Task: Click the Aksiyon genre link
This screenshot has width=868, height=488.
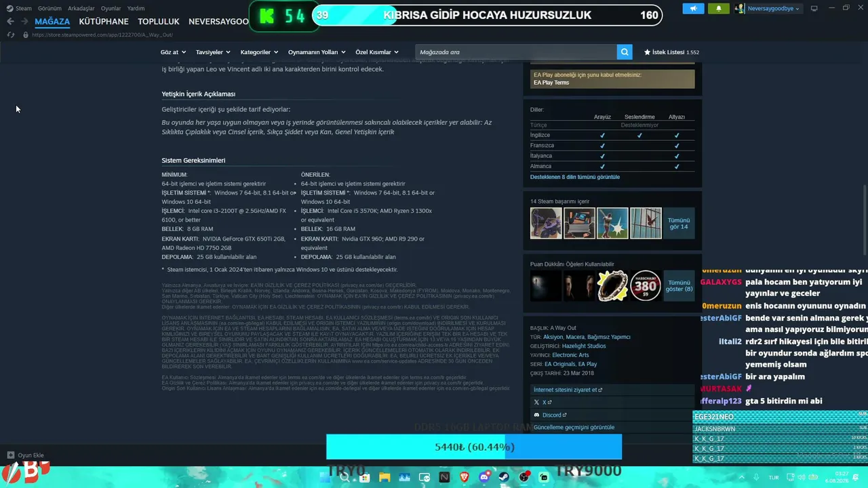Action: pos(553,337)
